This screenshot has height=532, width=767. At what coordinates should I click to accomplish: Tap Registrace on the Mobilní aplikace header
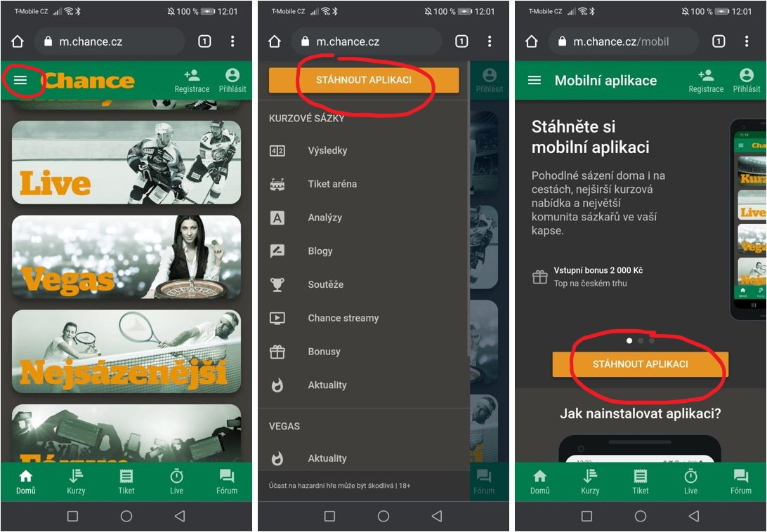click(706, 81)
